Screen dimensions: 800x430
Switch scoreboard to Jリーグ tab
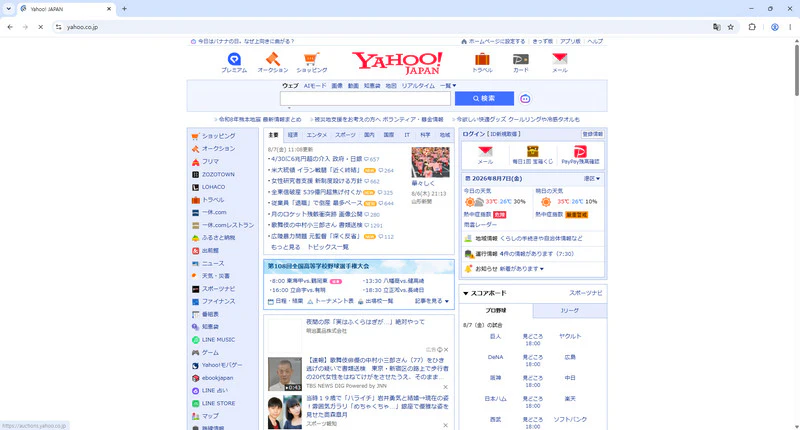click(x=570, y=311)
